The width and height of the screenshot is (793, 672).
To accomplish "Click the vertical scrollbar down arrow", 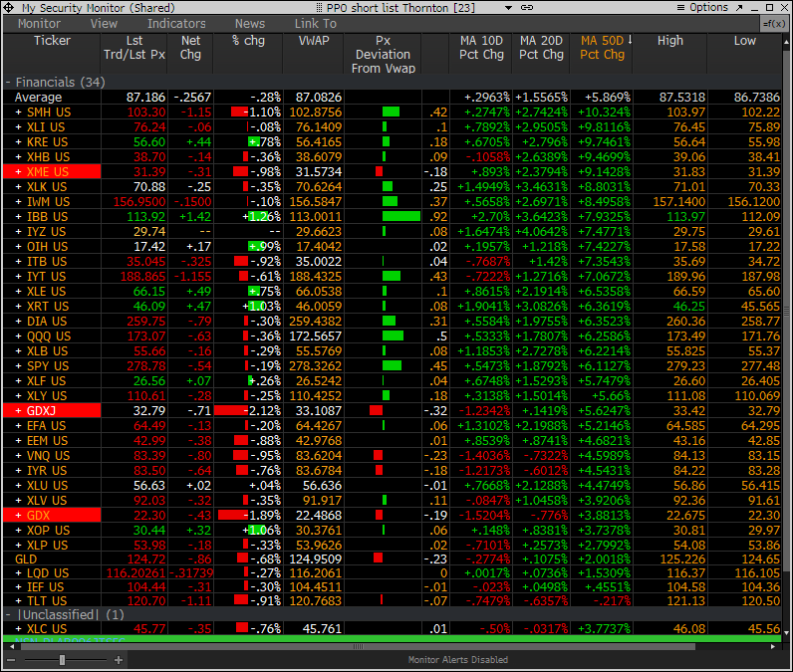I will point(786,632).
